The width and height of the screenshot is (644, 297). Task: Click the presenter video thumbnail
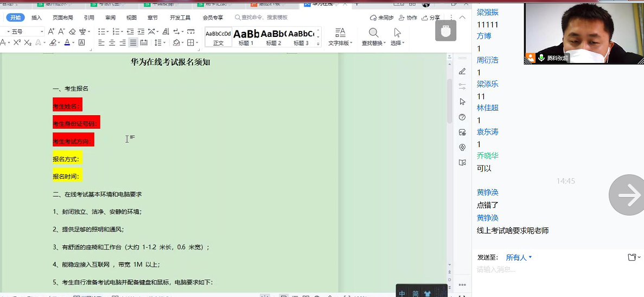(584, 34)
